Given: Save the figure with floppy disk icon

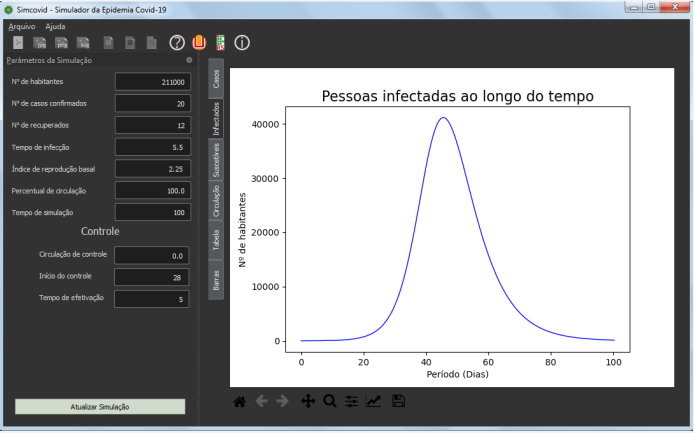Looking at the screenshot, I should tap(399, 401).
